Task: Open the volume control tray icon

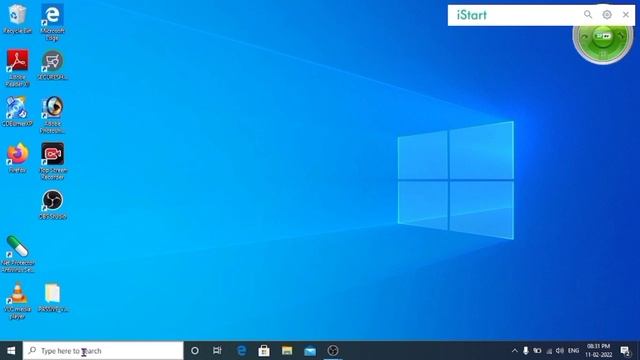Action: [560, 351]
